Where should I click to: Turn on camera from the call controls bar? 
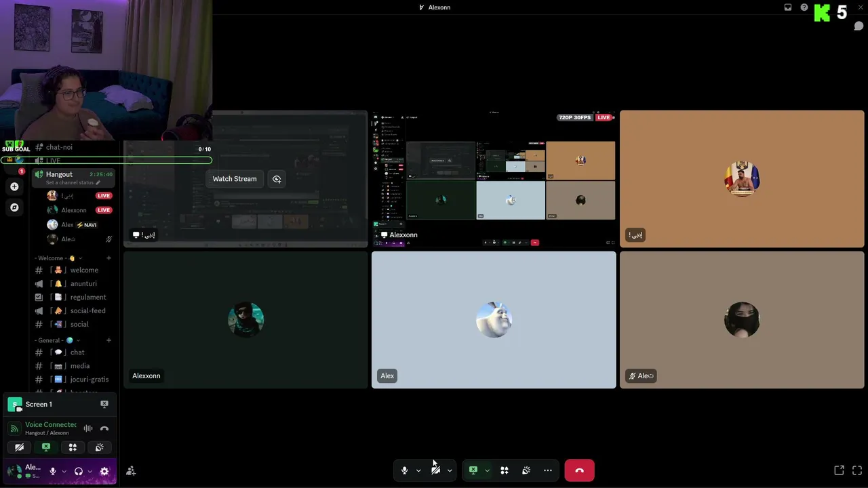(435, 470)
